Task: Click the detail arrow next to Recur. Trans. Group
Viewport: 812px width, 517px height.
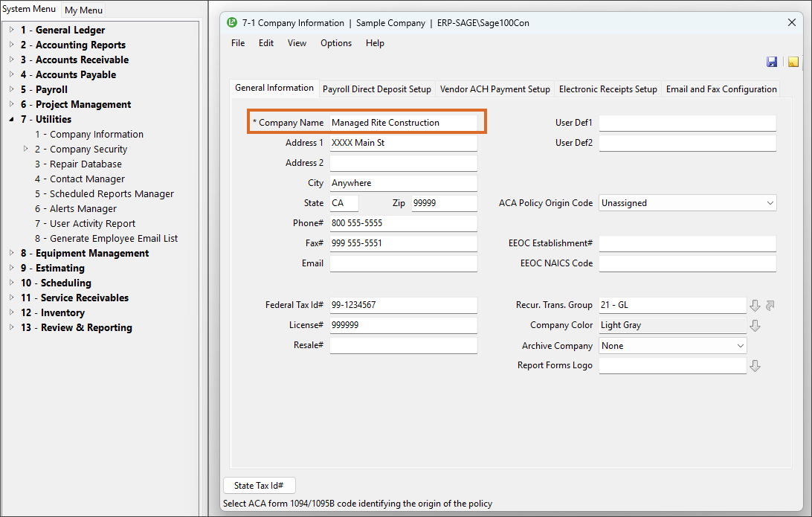Action: pos(770,306)
